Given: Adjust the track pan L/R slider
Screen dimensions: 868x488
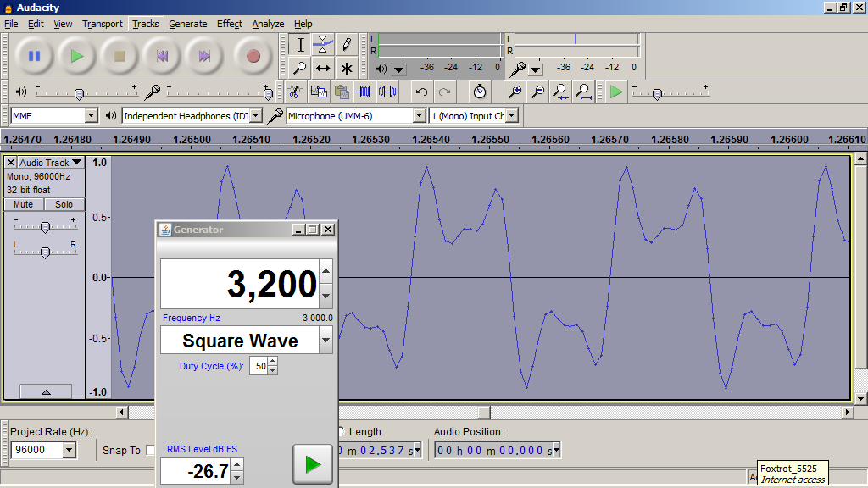Looking at the screenshot, I should (x=46, y=252).
